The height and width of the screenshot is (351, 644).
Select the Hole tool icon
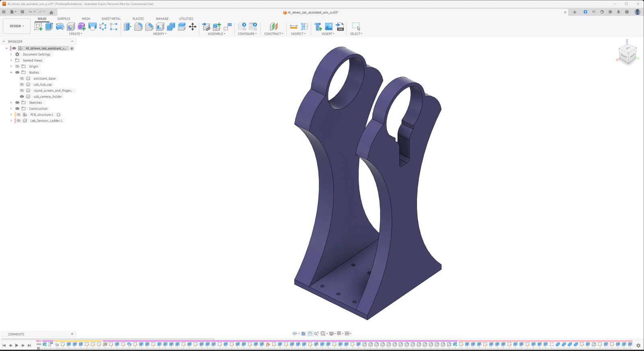[71, 27]
